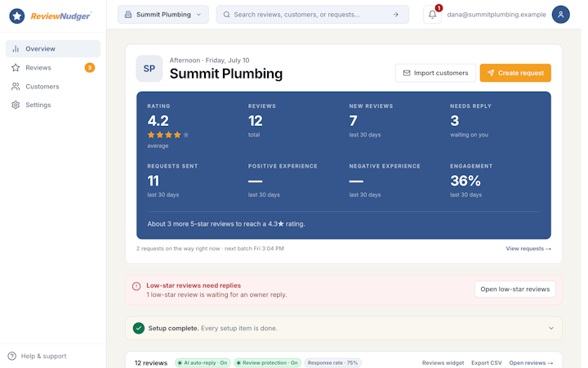
Task: Click the 4.2 rating value
Action: 158,121
